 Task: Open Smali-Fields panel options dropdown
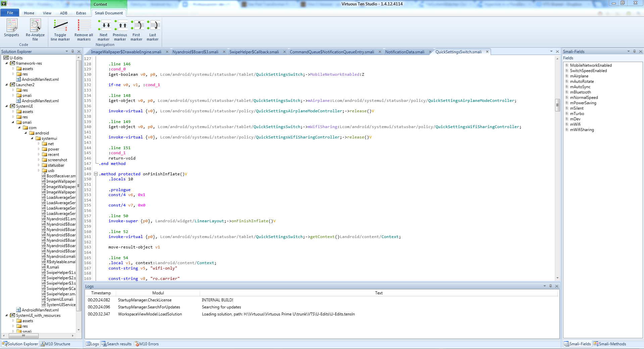point(628,51)
